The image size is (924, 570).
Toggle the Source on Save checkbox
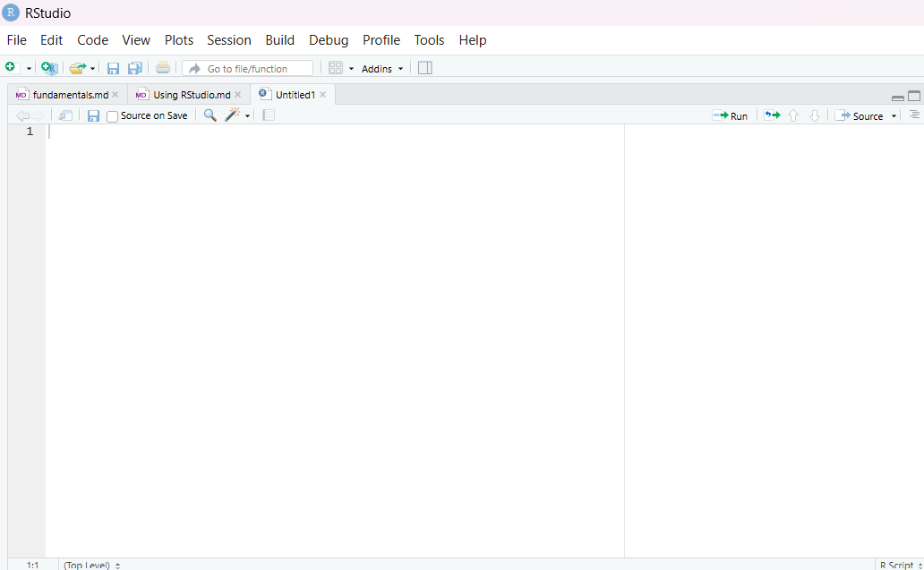(112, 116)
